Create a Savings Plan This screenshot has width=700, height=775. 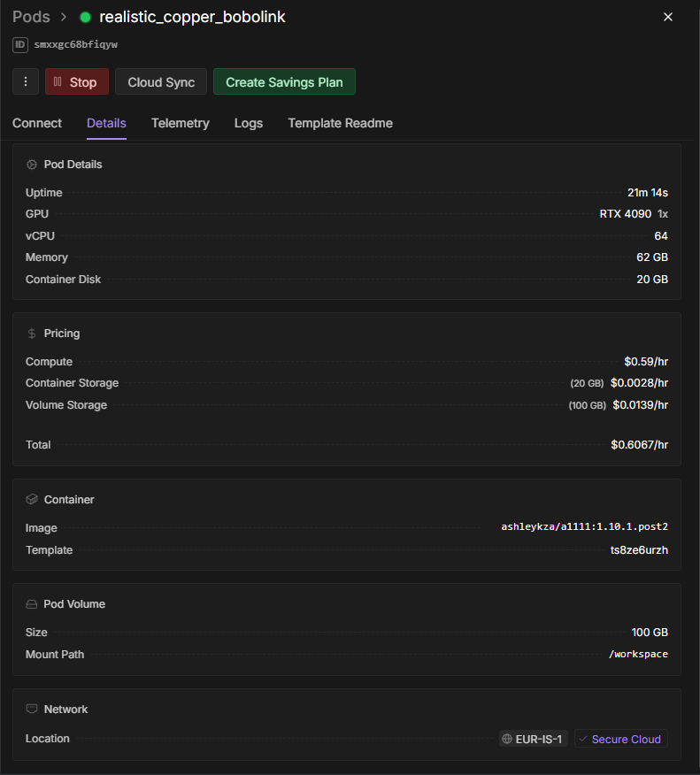click(284, 82)
